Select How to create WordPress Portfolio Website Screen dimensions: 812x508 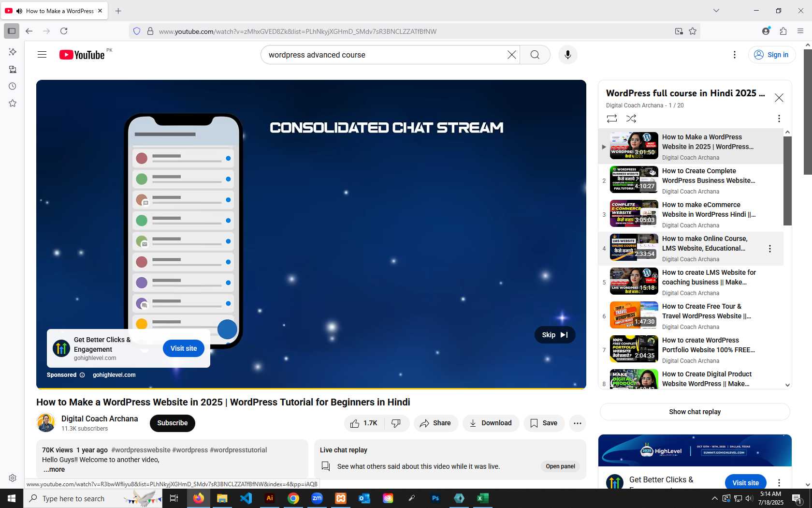click(691, 350)
